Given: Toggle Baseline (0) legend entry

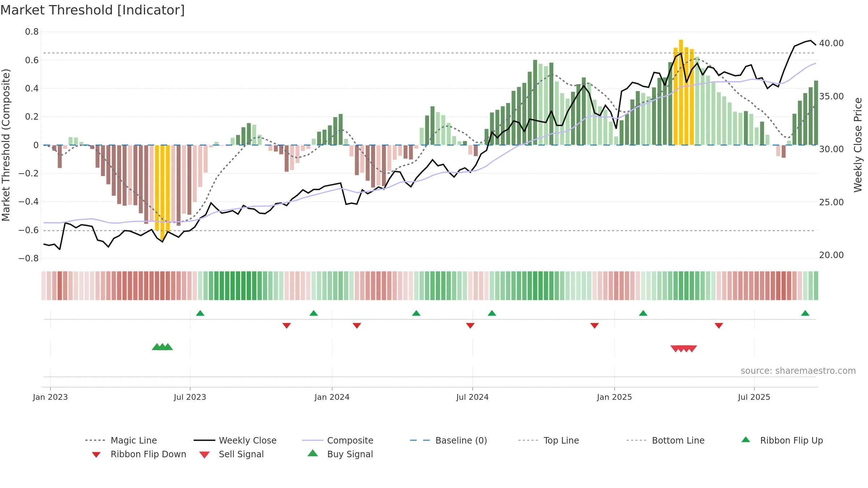Looking at the screenshot, I should (x=448, y=440).
